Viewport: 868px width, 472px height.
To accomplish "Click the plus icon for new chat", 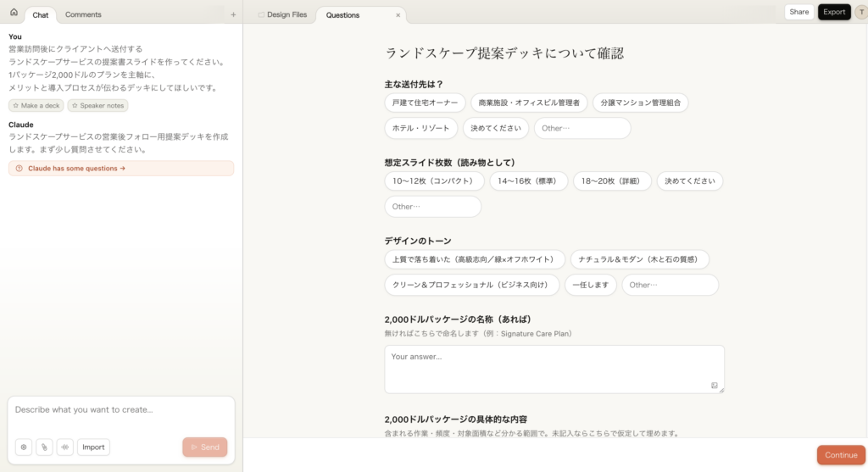I will tap(233, 14).
